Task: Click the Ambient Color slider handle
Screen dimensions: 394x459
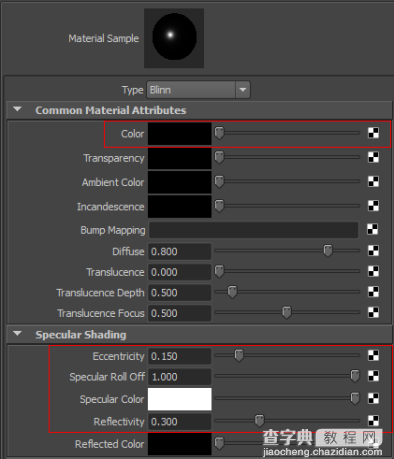Action: pos(219,182)
